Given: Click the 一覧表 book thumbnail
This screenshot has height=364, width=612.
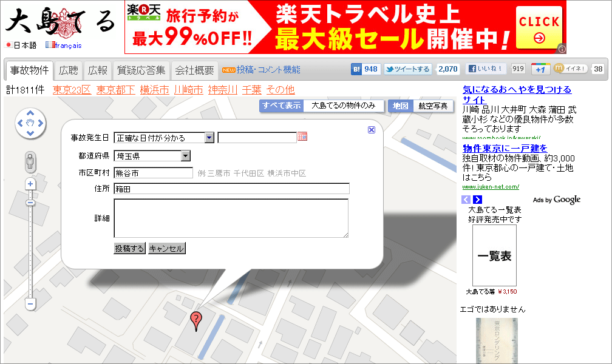Looking at the screenshot, I should tap(494, 255).
